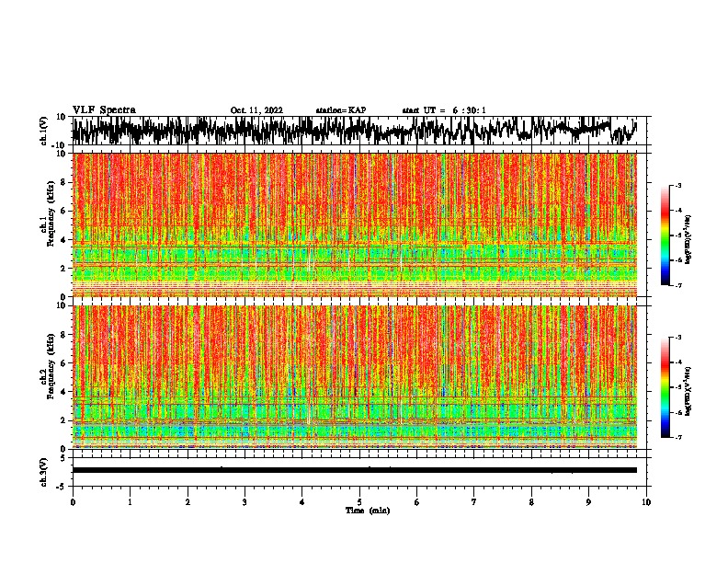Select the "start UT = 6:30:1" header text
728x563 pixels.
(x=444, y=110)
